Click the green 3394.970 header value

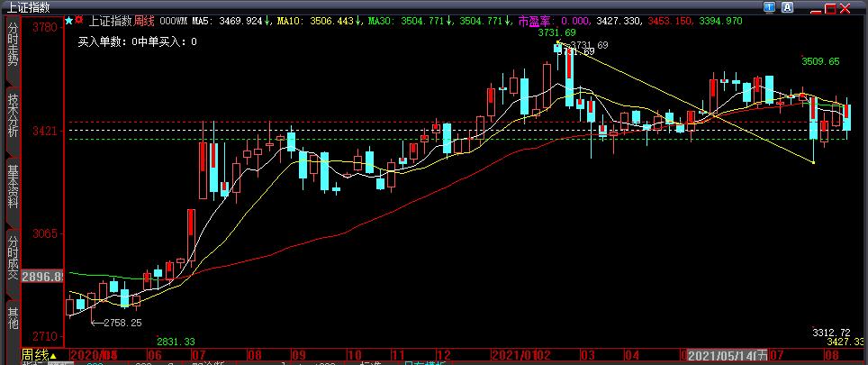(720, 21)
